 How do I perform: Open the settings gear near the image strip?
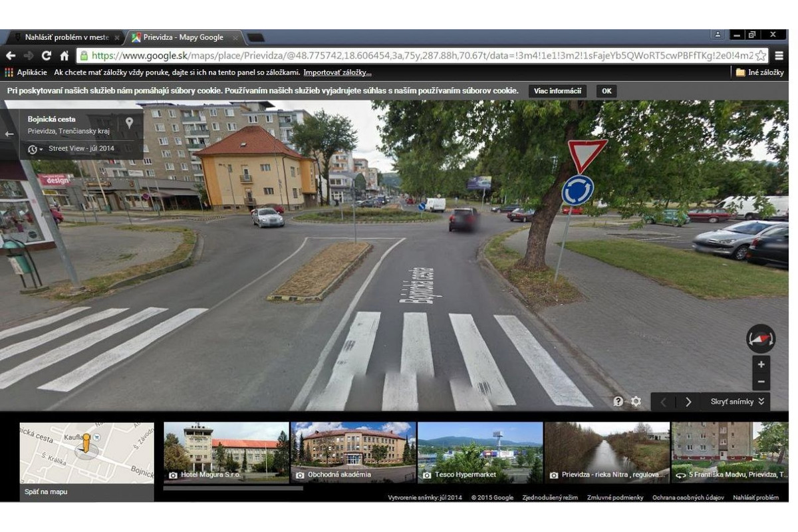[636, 402]
